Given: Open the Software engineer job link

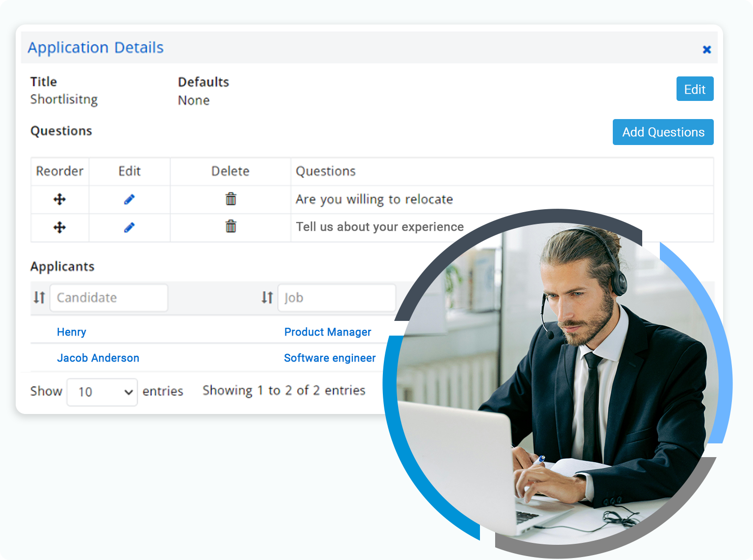Looking at the screenshot, I should (330, 358).
